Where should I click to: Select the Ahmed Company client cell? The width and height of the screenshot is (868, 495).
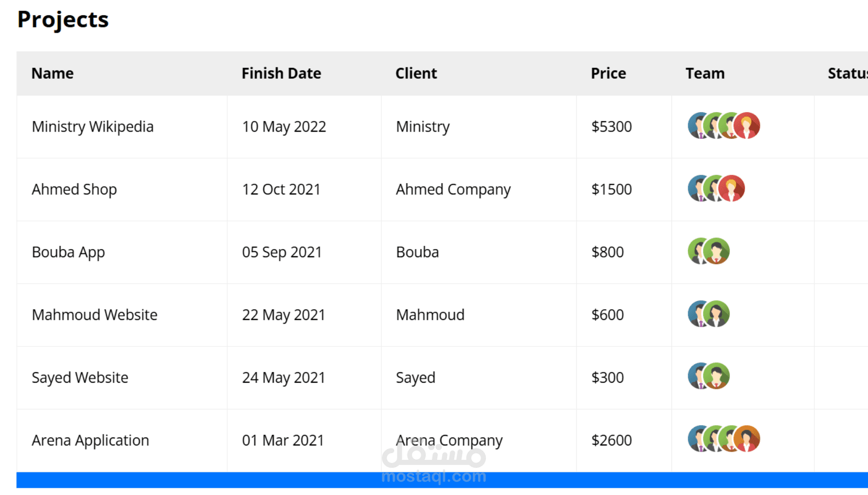(453, 189)
